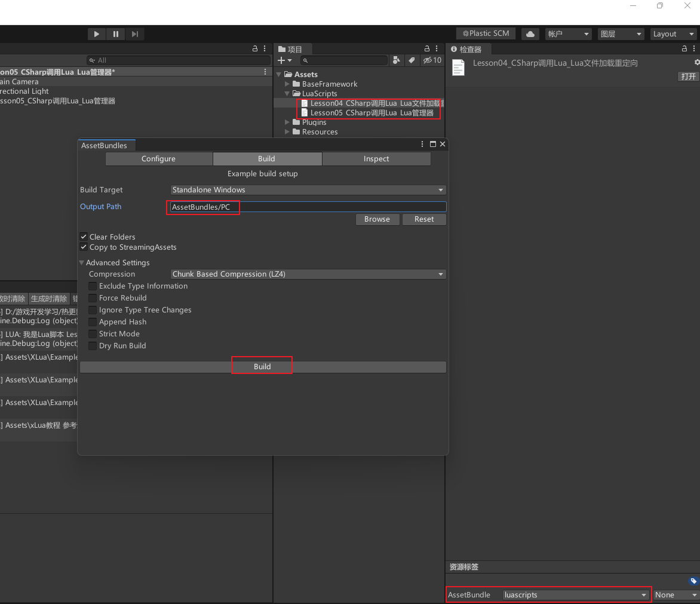Enable the Force Rebuild checkbox
This screenshot has height=604, width=700.
(93, 298)
